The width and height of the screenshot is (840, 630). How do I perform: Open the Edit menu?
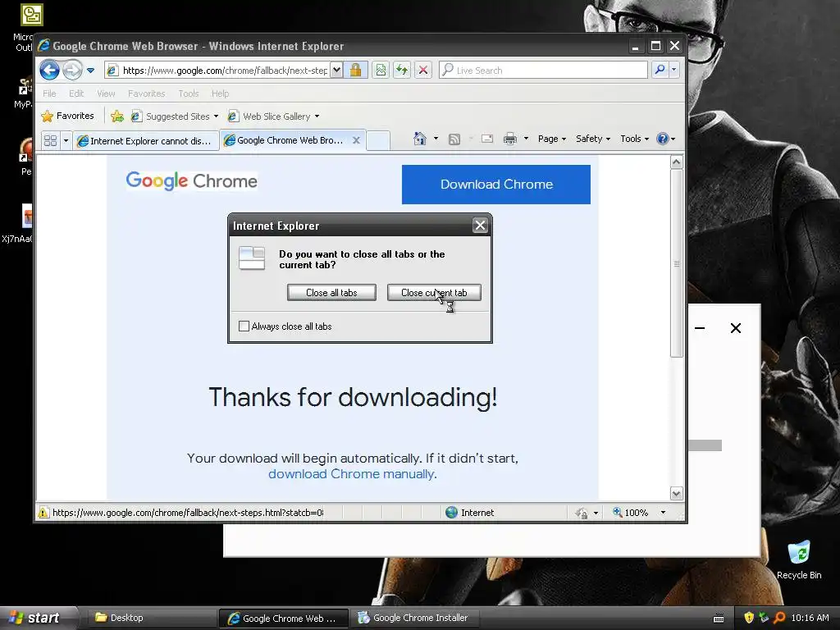(x=76, y=94)
